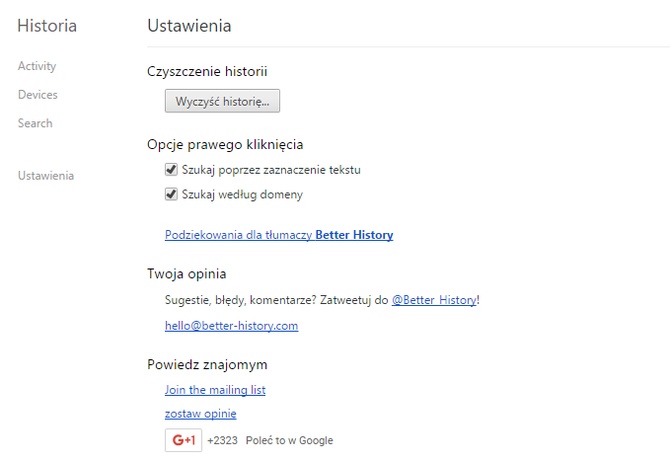The width and height of the screenshot is (670, 461).
Task: Toggle 'Szukaj poprzez zaznaczenie tekstu' checkbox
Action: [172, 170]
